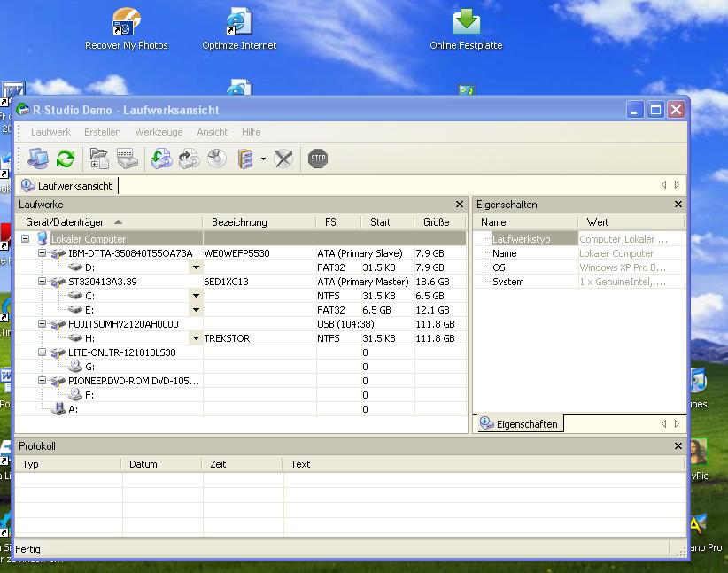Collapse the LITE-ONLTR-12101BLS38 drive node

[x=43, y=352]
